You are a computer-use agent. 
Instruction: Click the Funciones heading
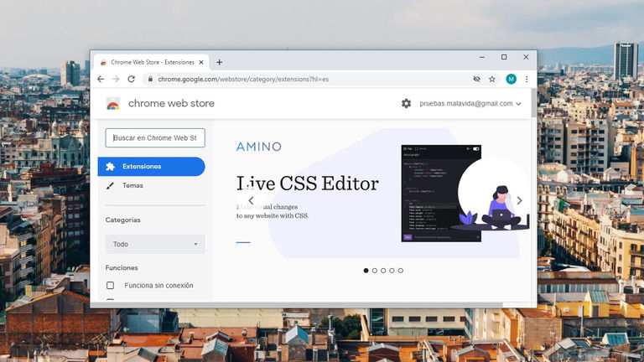[122, 267]
